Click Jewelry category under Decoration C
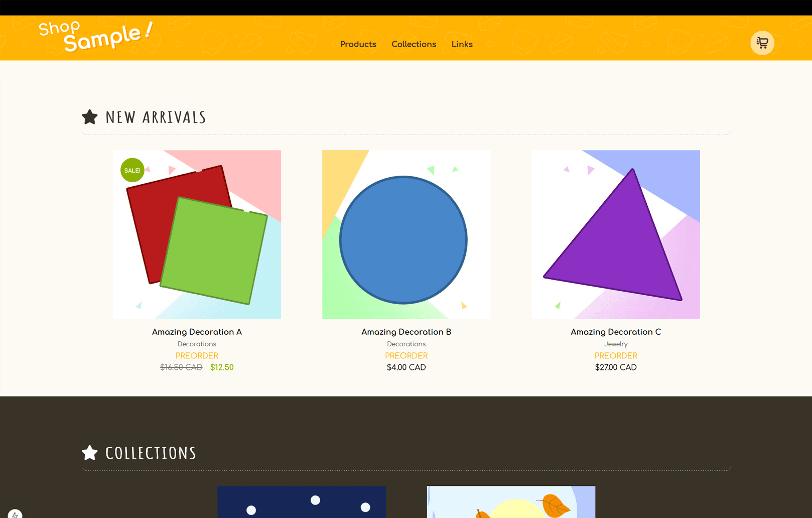 616,344
